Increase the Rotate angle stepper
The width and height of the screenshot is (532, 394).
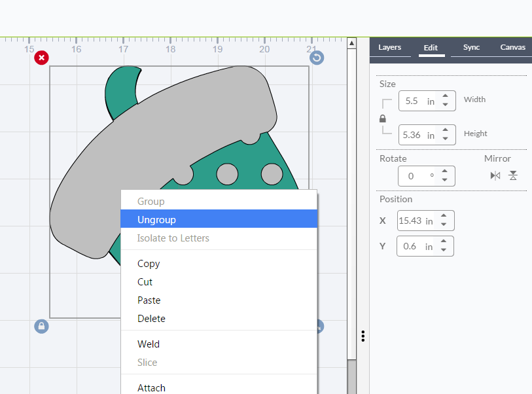(445, 172)
